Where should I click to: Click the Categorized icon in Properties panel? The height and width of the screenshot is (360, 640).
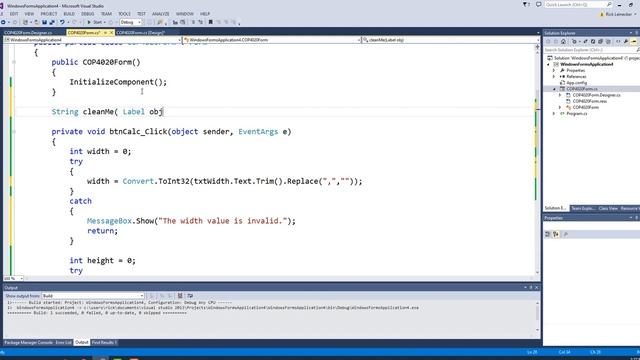tap(548, 234)
